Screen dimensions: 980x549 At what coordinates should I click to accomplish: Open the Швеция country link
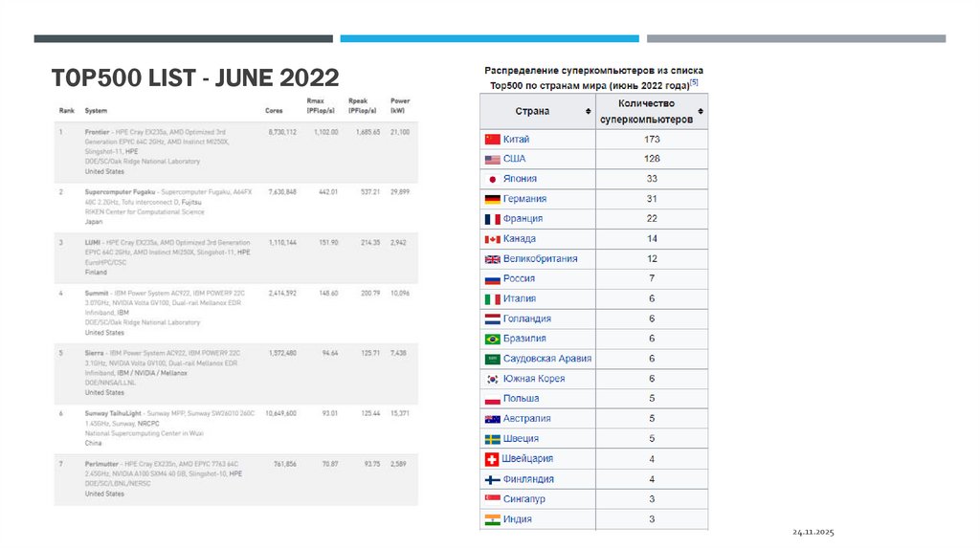click(522, 438)
